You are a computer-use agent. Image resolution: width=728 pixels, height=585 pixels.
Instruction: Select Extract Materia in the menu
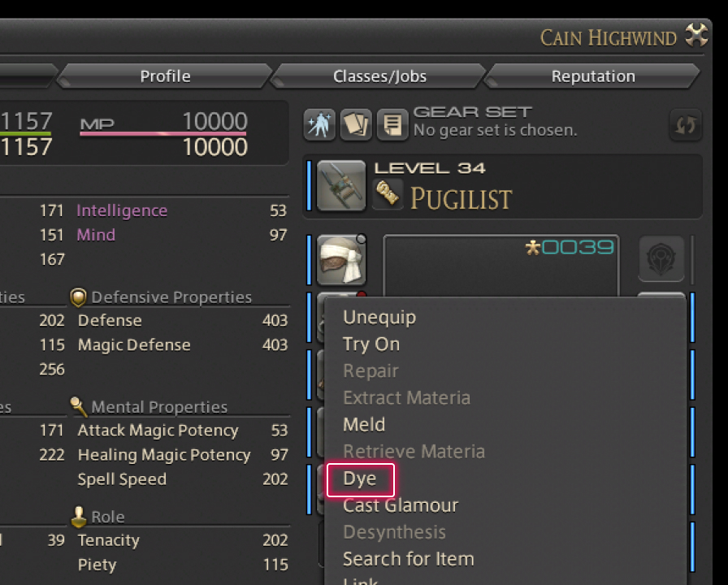click(406, 397)
